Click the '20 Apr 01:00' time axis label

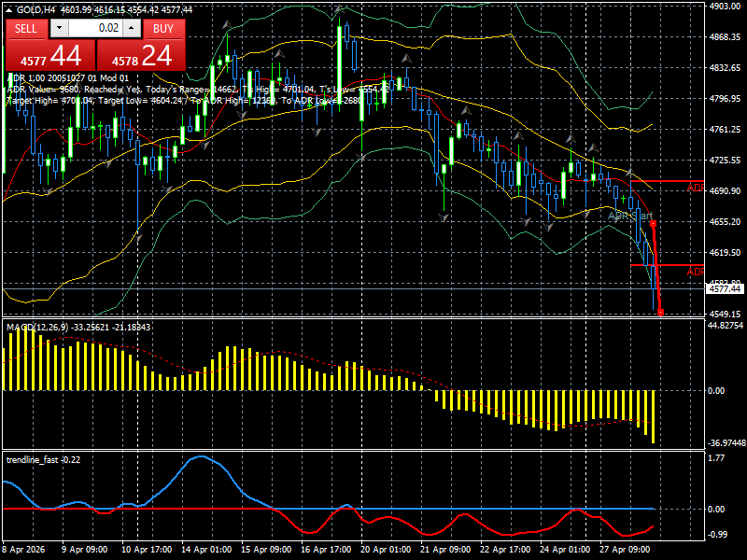coord(386,550)
